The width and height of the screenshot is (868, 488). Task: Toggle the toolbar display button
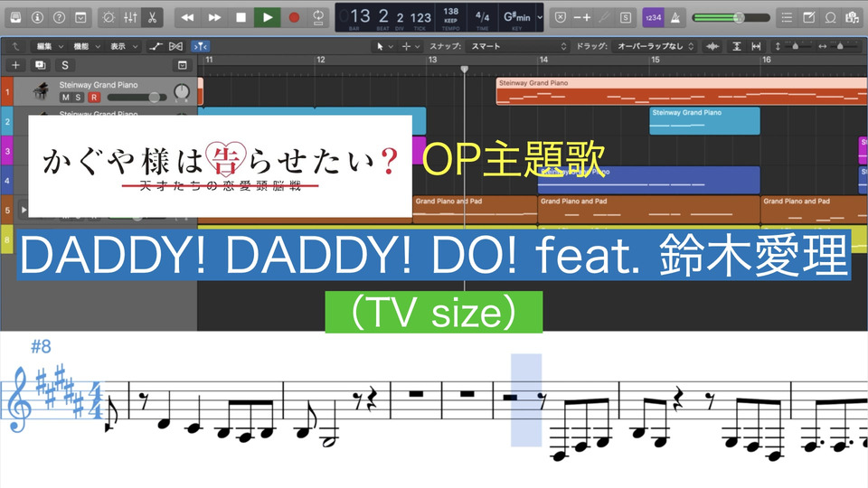tap(80, 18)
